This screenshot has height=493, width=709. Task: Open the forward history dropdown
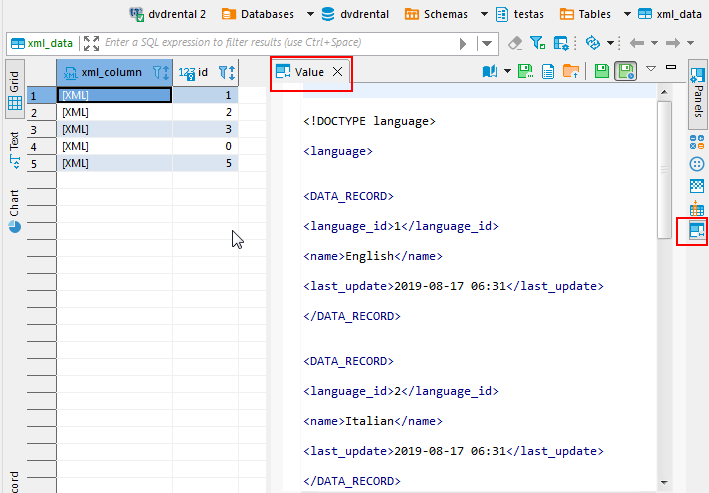pos(690,43)
